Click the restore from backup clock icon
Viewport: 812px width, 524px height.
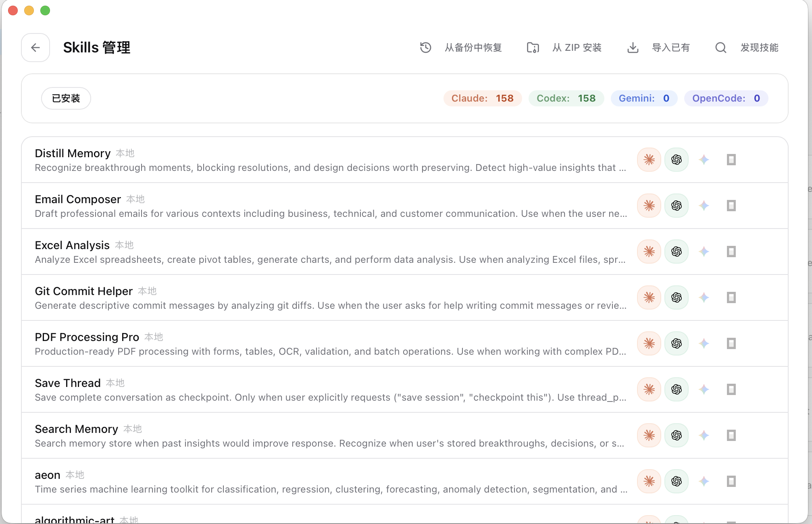click(426, 48)
